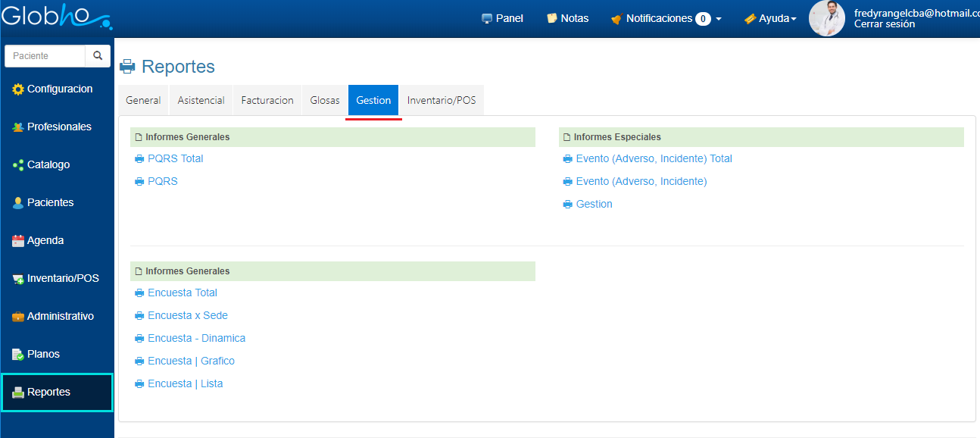Click the search magnifier icon beside Paciente
The height and width of the screenshot is (438, 980).
tap(98, 56)
